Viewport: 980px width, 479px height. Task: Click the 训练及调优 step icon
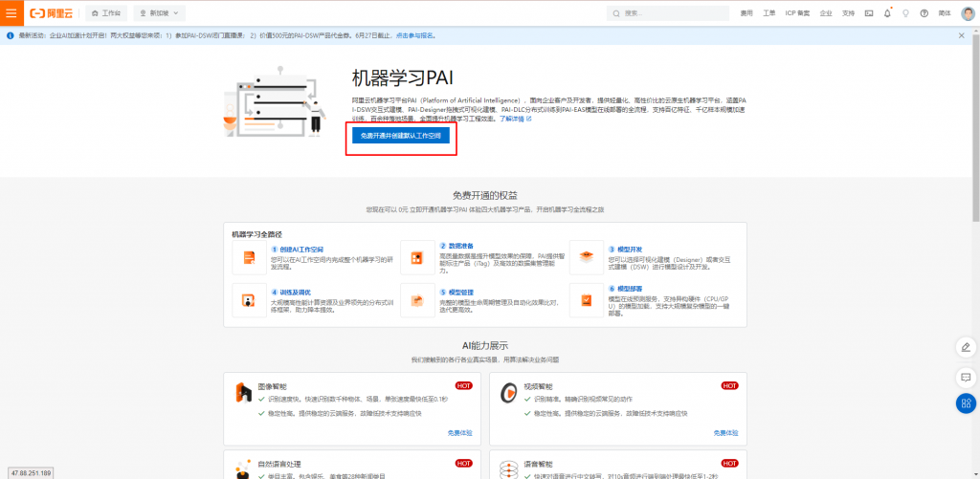[x=249, y=300]
